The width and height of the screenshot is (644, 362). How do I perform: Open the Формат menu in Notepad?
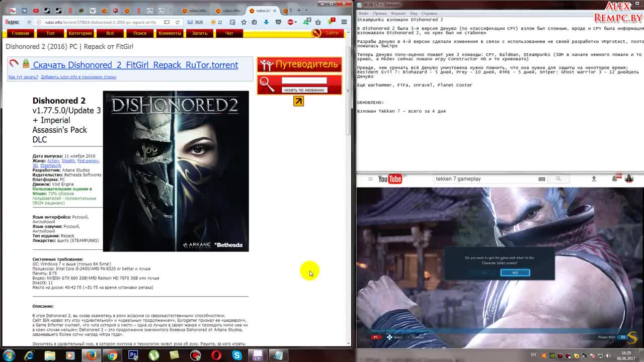point(398,14)
